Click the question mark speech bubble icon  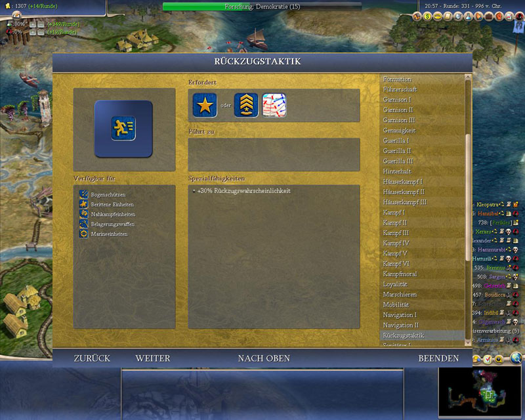point(499,360)
